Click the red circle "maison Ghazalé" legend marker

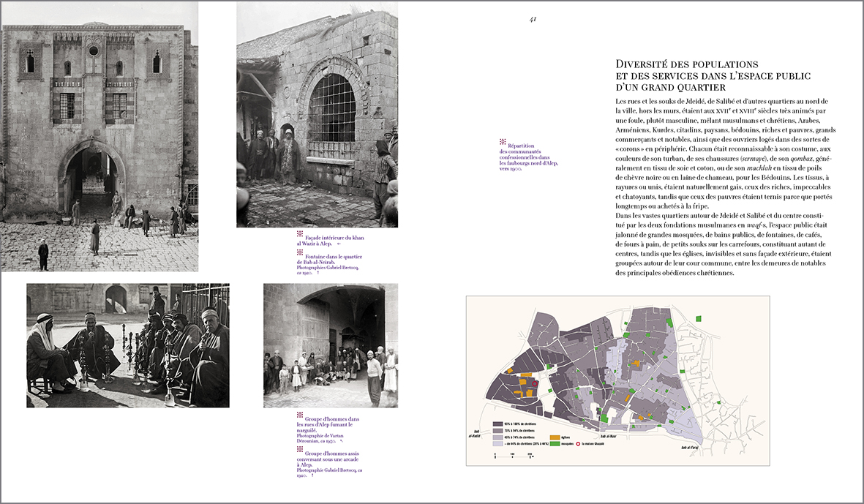point(578,443)
